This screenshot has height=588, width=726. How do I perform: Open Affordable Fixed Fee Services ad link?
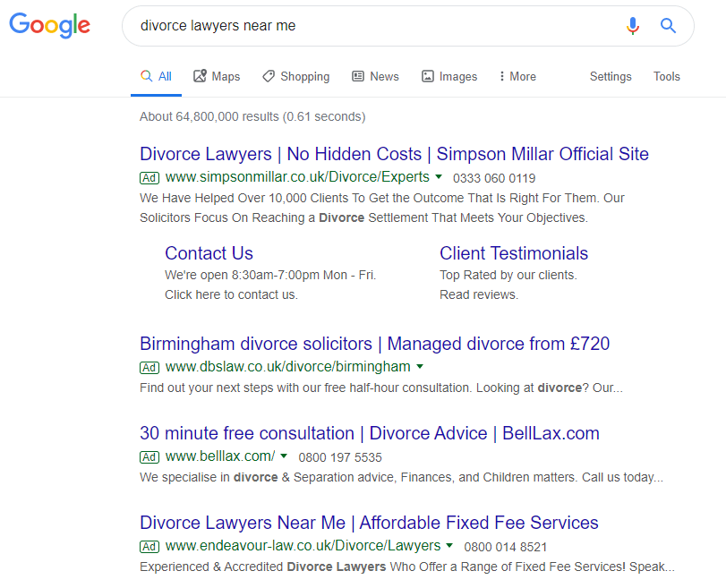click(369, 523)
